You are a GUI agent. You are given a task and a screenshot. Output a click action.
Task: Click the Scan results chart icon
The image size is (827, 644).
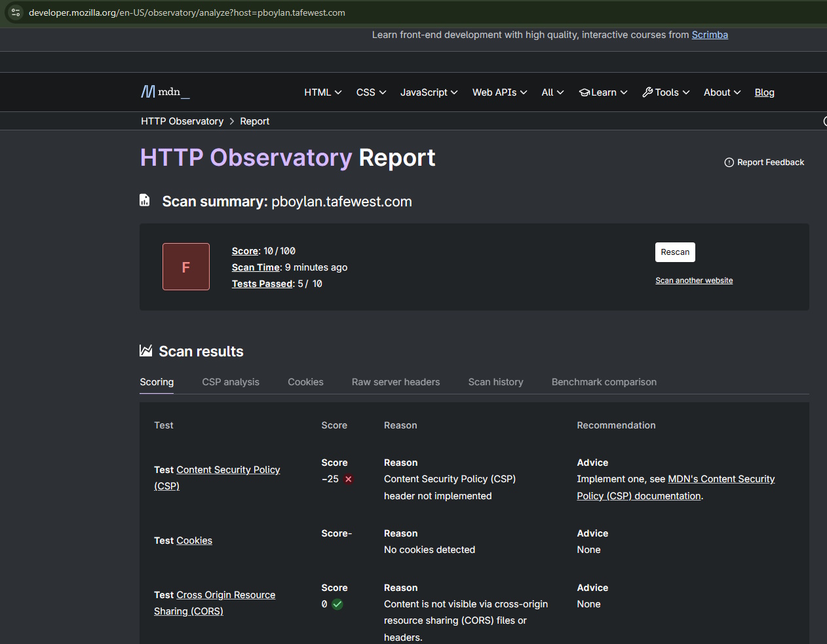146,351
